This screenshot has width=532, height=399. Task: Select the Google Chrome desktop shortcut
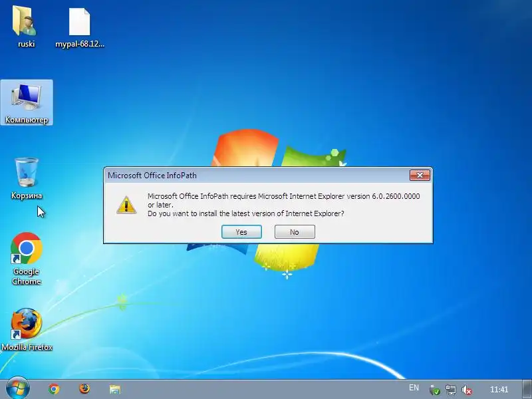[27, 259]
